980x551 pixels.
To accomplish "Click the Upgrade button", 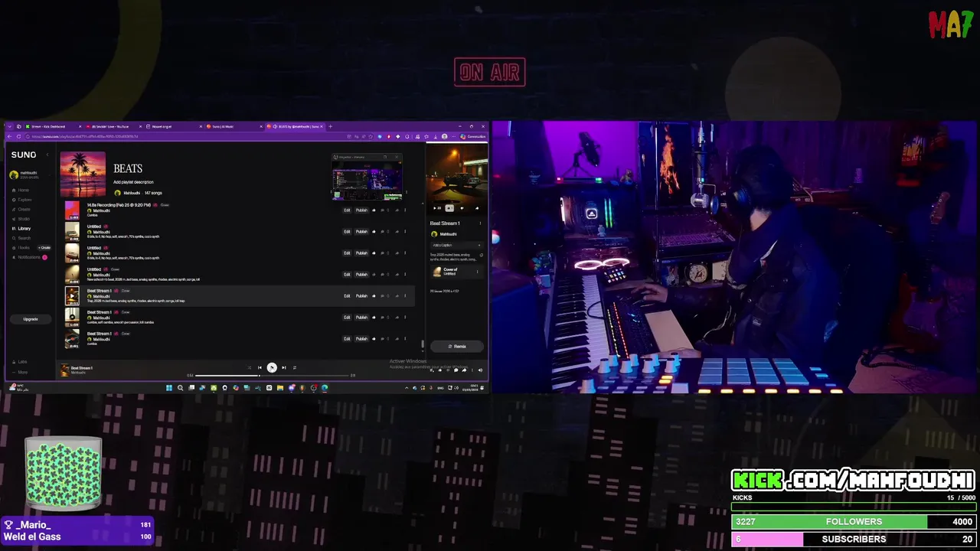I will pos(31,318).
